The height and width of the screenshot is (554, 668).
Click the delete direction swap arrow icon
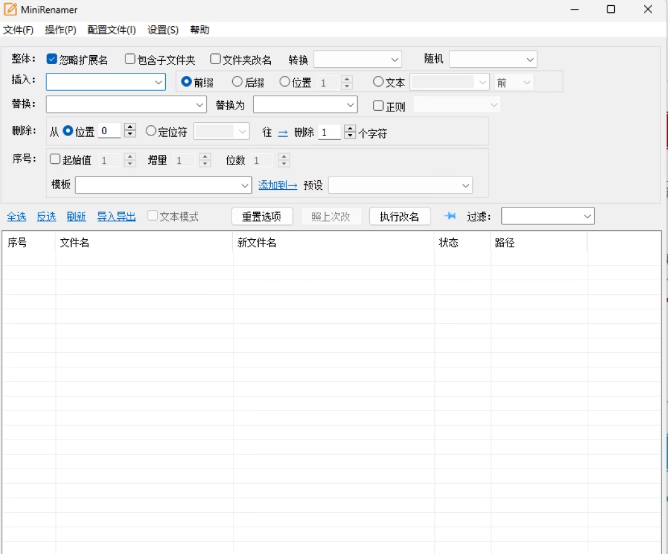tap(283, 133)
